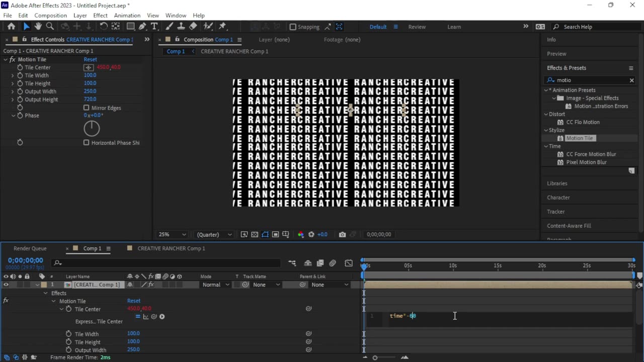
Task: Collapse the Effects group in timeline
Action: pos(45,293)
